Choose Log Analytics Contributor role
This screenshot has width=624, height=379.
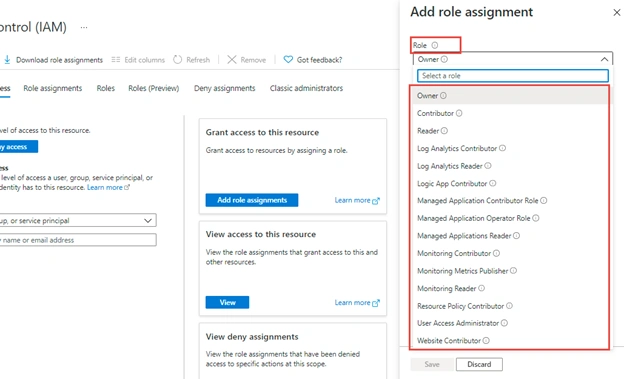pyautogui.click(x=511, y=148)
